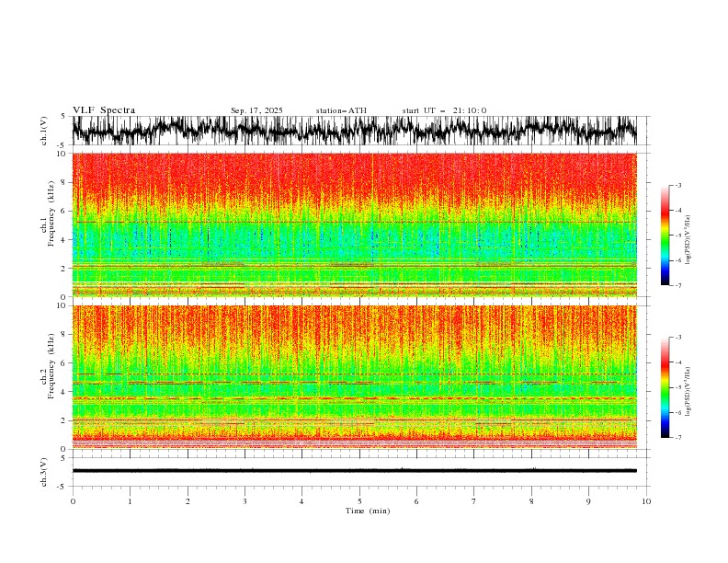Click the time axis tick label "0"

tap(73, 501)
